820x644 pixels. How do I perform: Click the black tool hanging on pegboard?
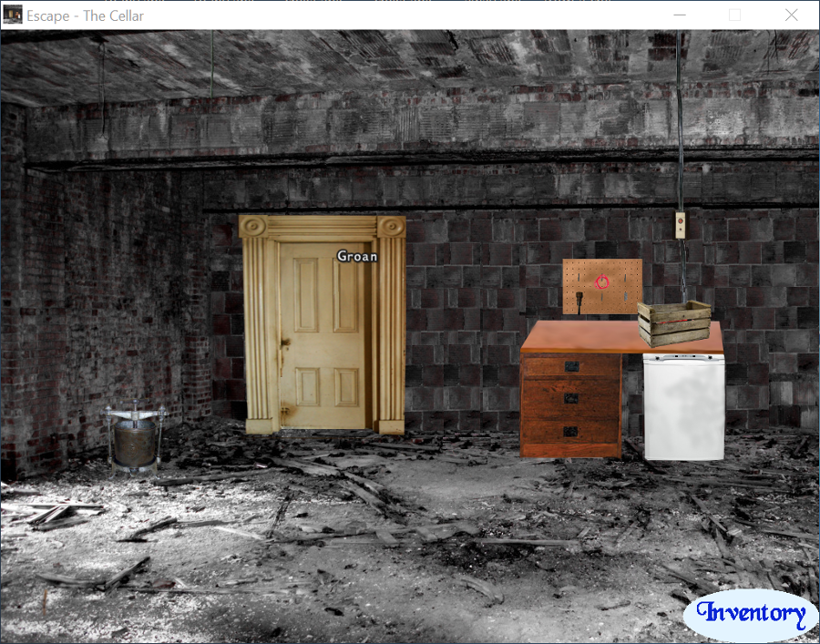click(x=579, y=302)
